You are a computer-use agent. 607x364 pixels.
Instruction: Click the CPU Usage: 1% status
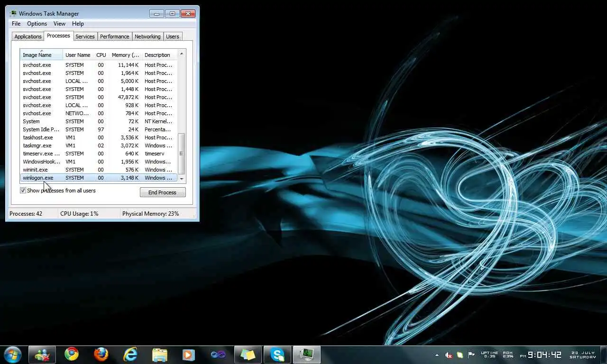point(79,214)
